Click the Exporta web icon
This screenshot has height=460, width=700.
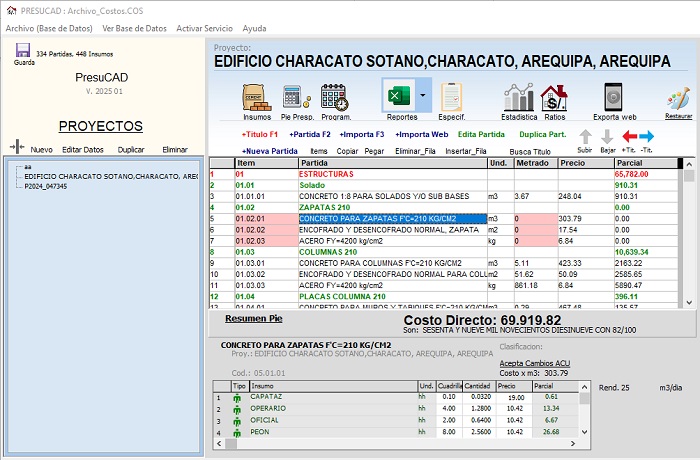614,98
